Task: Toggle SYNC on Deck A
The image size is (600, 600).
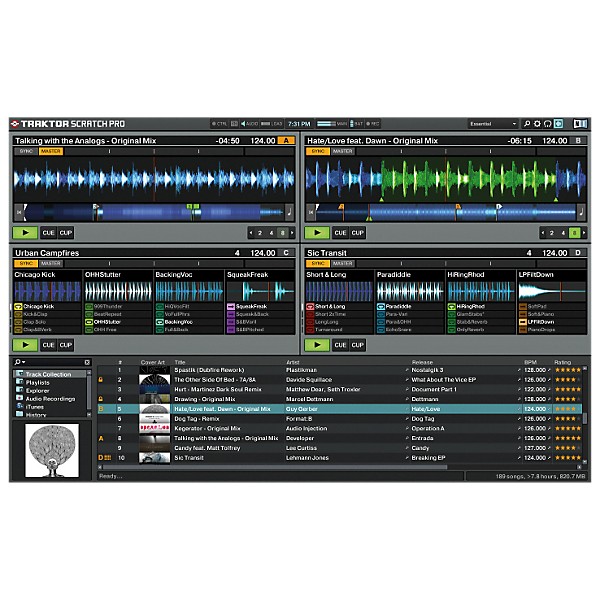Action: (x=26, y=151)
